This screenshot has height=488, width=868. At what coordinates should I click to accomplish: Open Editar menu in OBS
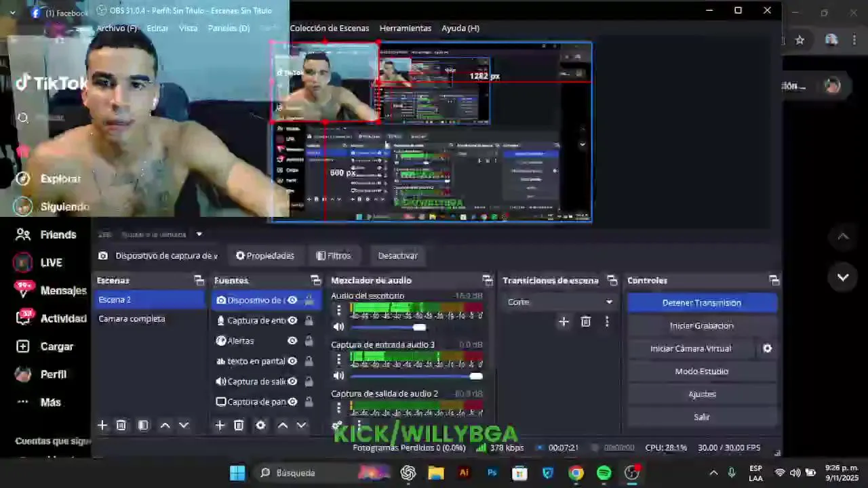click(x=157, y=28)
